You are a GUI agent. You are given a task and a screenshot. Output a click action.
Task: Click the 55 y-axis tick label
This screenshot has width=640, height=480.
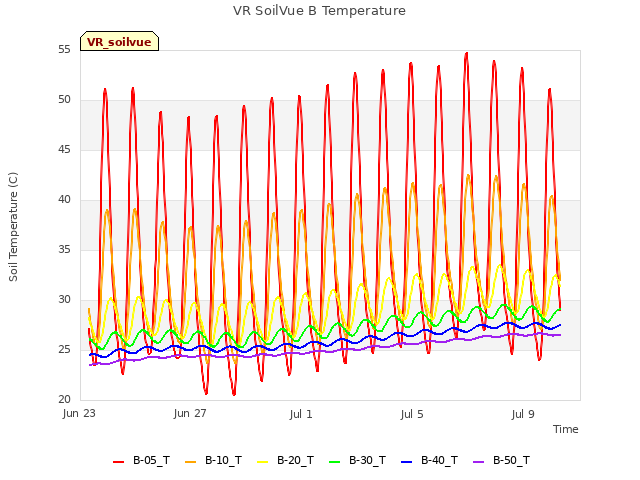coord(64,50)
